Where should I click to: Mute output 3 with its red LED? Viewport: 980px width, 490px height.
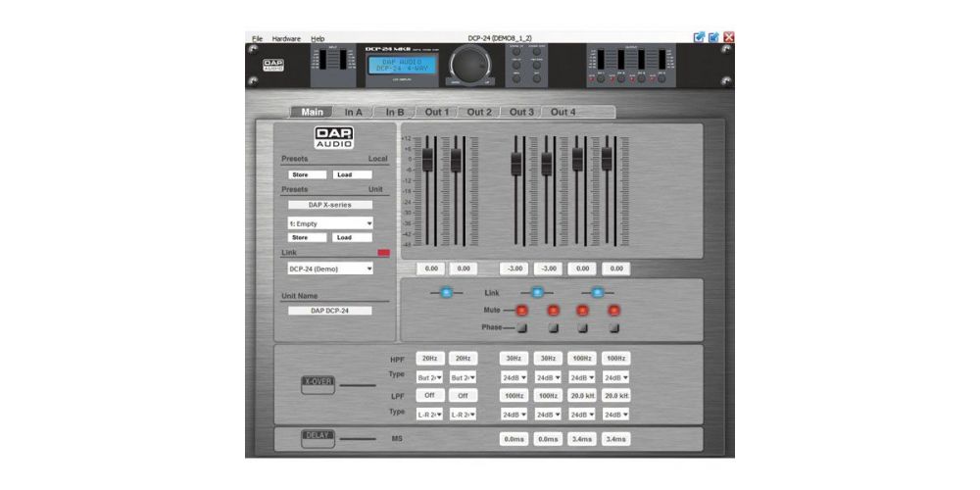pos(582,310)
